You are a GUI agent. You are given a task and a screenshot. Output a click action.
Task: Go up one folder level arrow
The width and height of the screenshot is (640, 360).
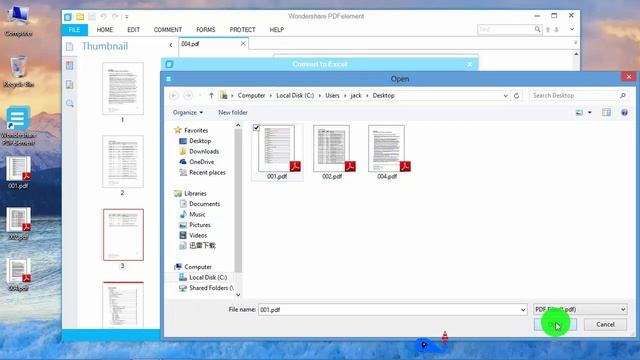tap(211, 96)
